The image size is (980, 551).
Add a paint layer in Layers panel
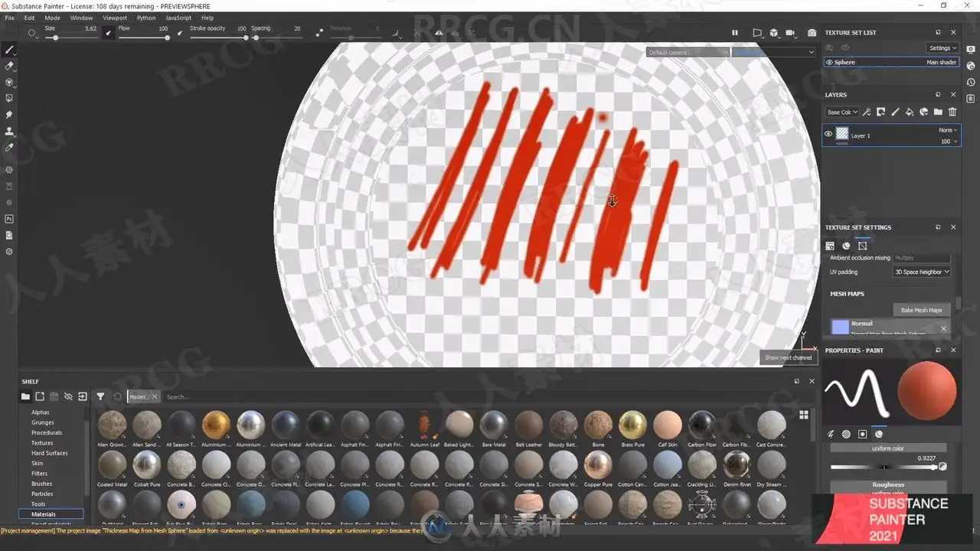[895, 112]
